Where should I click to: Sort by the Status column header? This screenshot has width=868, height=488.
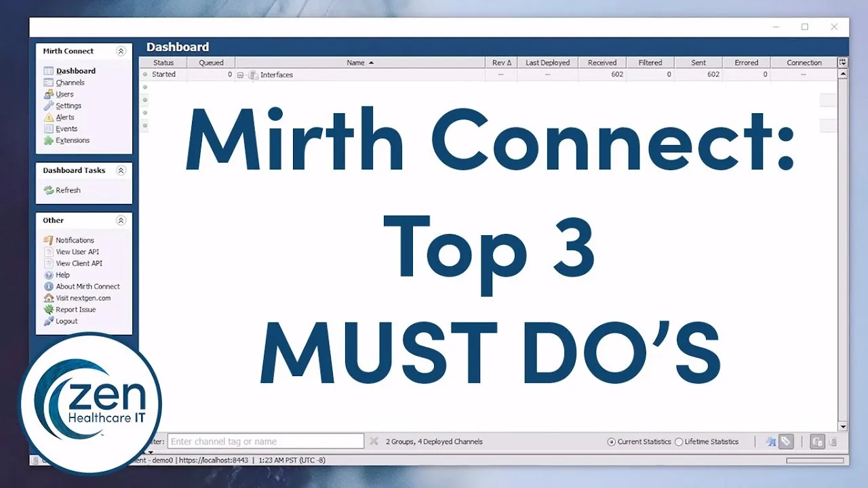coord(163,62)
